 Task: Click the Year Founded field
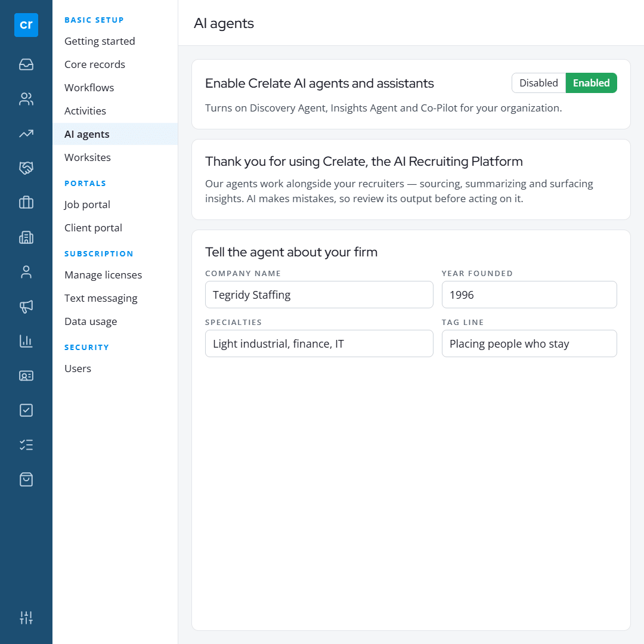(529, 295)
